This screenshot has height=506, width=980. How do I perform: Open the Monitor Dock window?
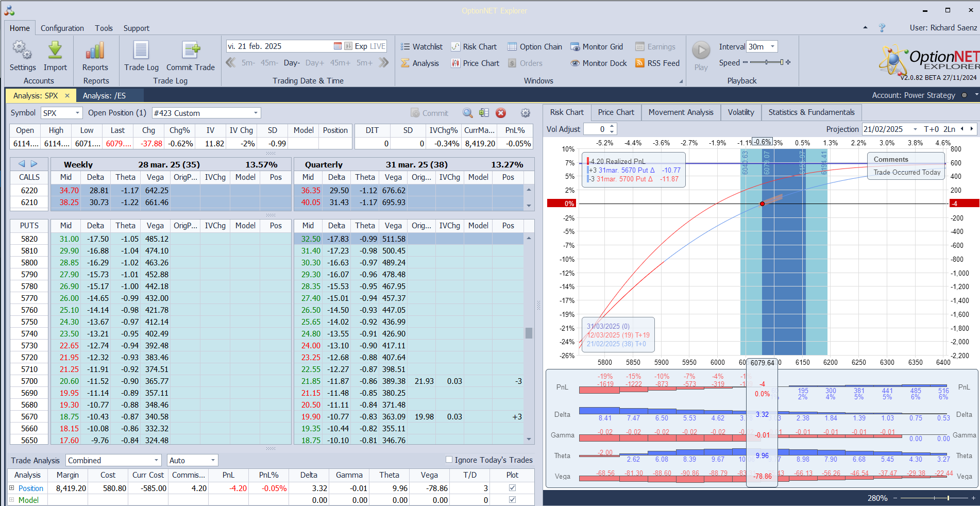(x=599, y=63)
